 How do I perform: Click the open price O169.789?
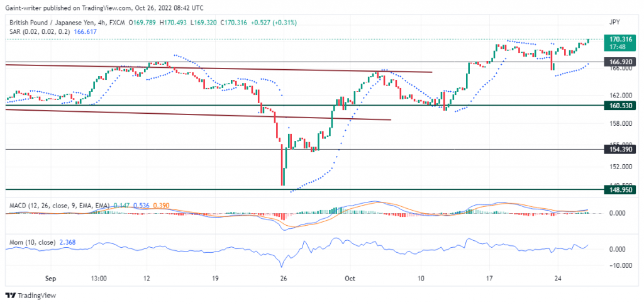(x=143, y=23)
